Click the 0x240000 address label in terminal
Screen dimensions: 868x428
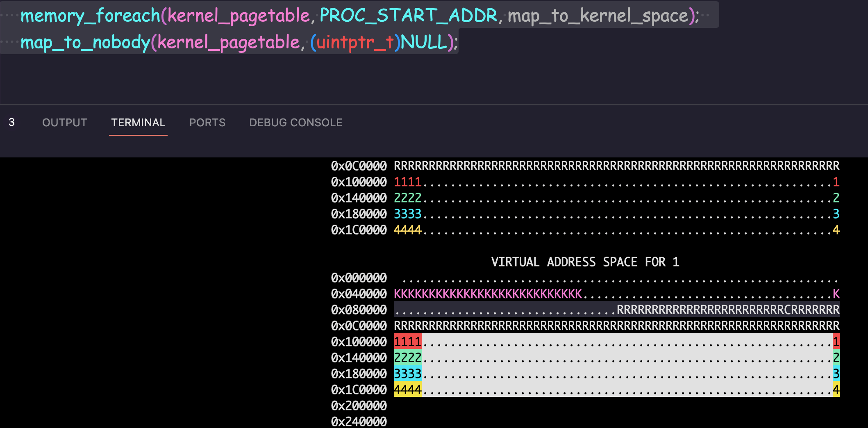(359, 421)
